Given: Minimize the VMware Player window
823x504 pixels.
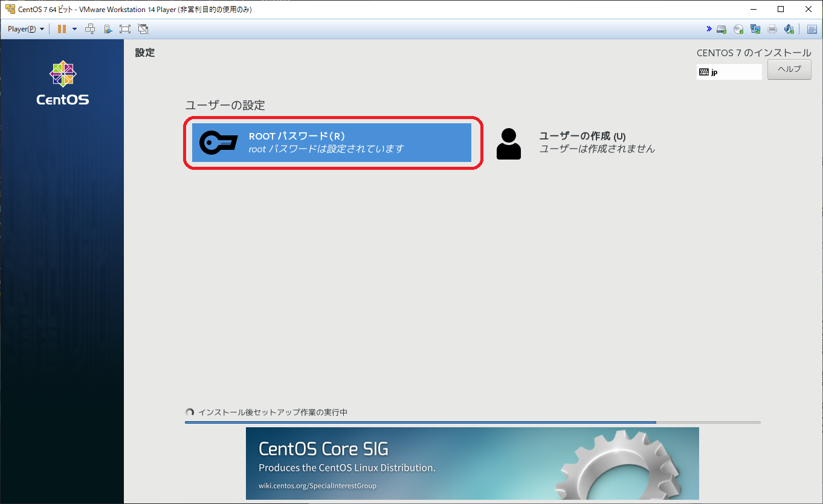Looking at the screenshot, I should click(x=753, y=10).
